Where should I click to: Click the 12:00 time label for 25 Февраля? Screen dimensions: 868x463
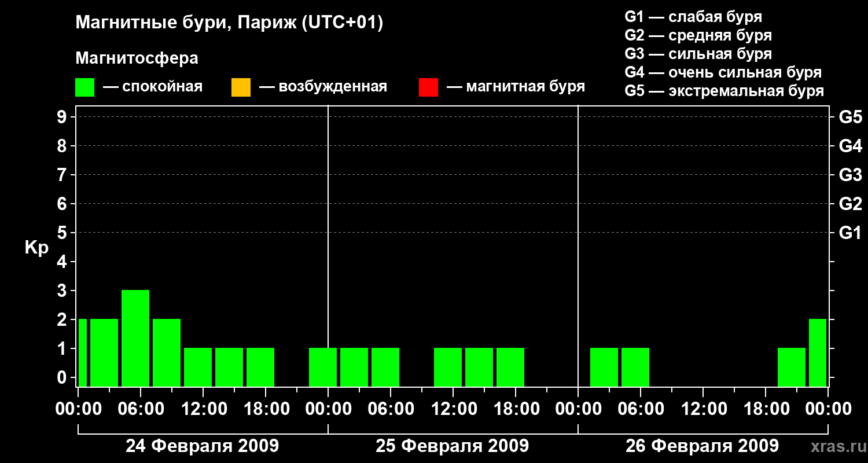[453, 409]
